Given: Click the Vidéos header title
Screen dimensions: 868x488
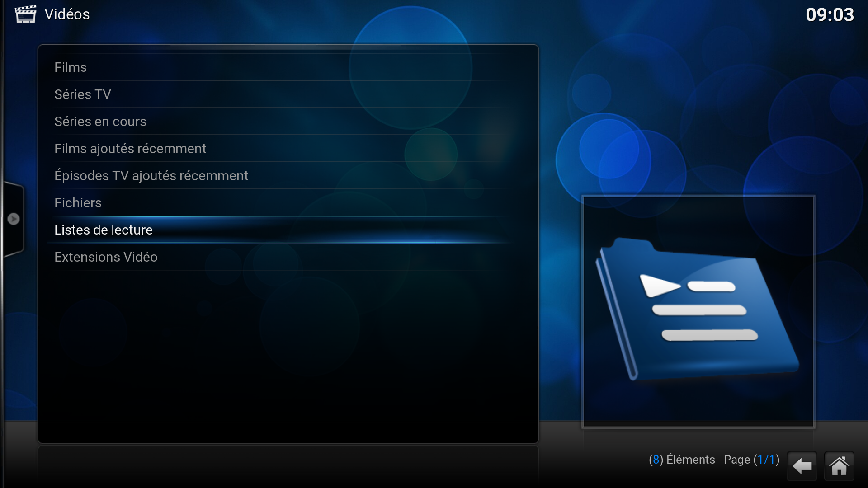Looking at the screenshot, I should [67, 14].
